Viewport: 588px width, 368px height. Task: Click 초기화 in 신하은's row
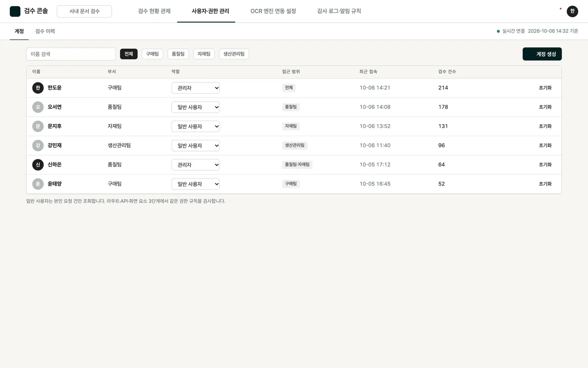(x=545, y=165)
